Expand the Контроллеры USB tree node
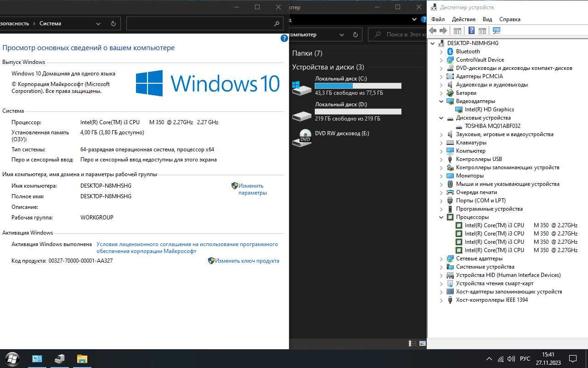Screen dimensions: 588x368 click(x=441, y=159)
